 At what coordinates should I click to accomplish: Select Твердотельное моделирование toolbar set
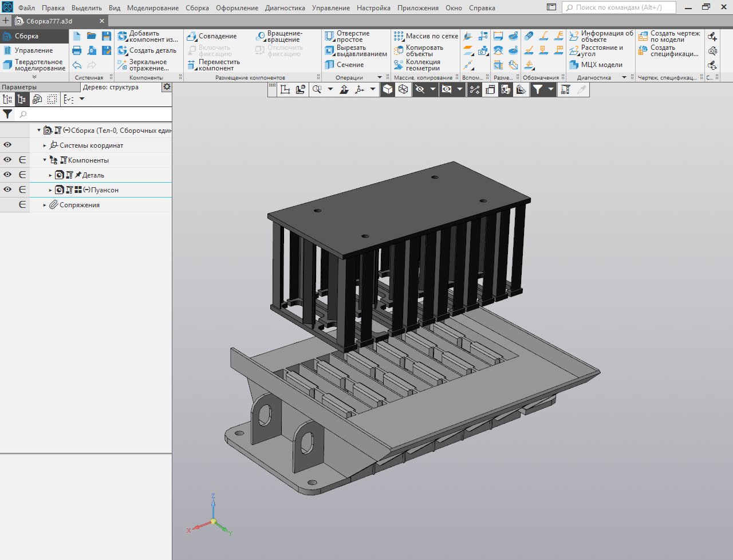click(x=34, y=65)
